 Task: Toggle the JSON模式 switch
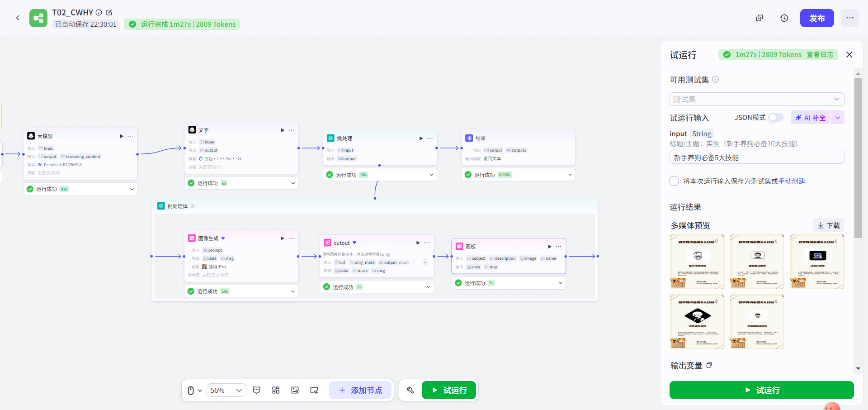pyautogui.click(x=776, y=118)
